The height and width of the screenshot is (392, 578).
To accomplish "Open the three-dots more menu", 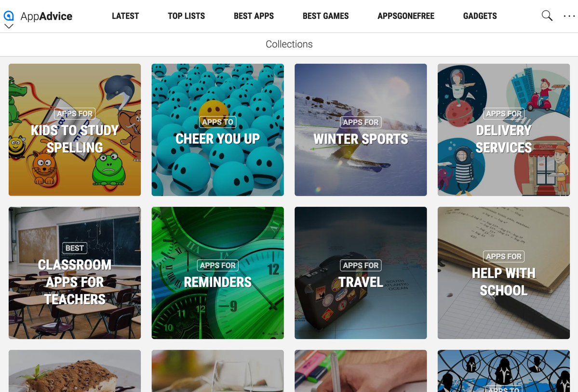I will click(x=569, y=16).
